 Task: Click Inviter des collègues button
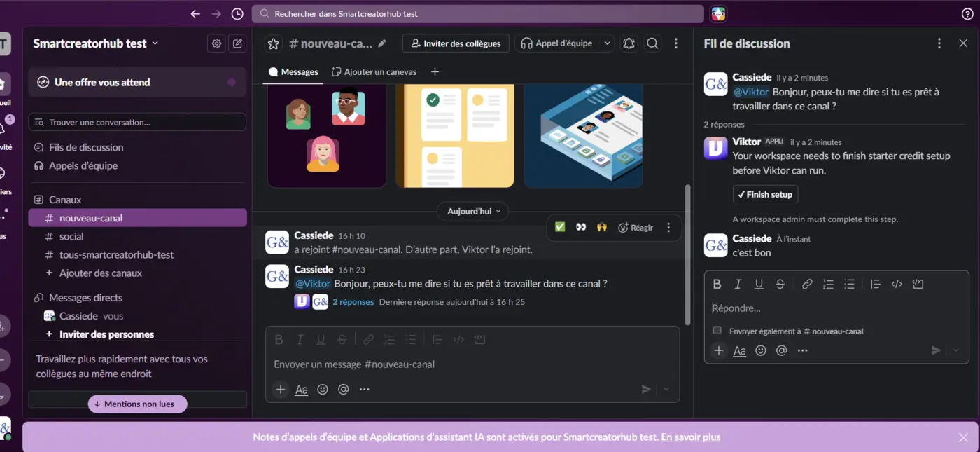456,43
